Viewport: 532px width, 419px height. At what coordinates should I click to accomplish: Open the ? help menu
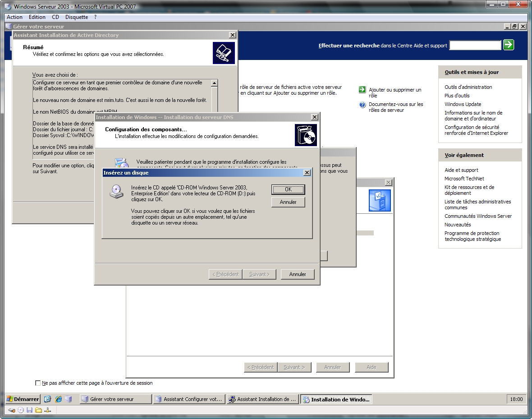[x=95, y=17]
